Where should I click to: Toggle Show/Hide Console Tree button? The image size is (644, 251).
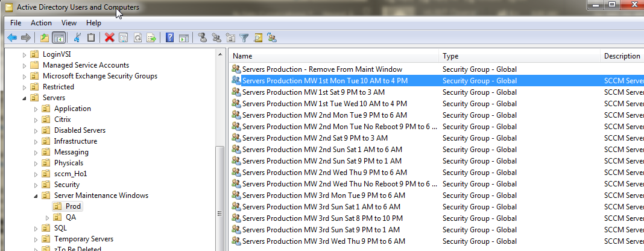[58, 38]
